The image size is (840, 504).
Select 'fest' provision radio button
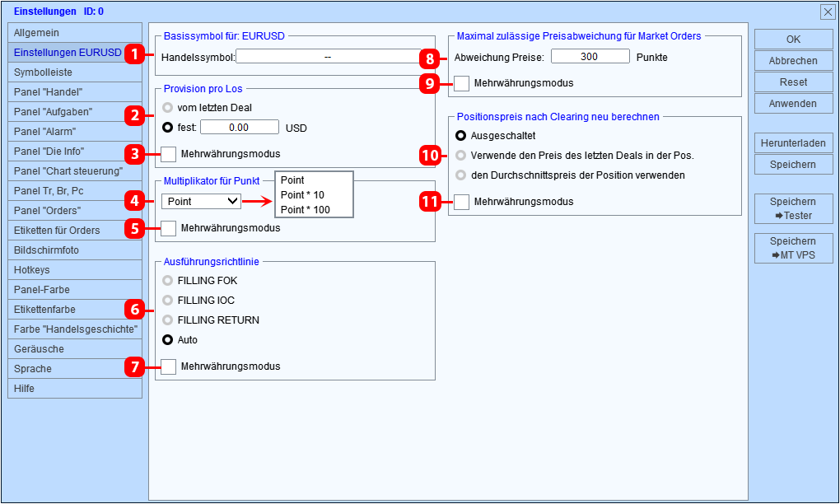[x=168, y=128]
